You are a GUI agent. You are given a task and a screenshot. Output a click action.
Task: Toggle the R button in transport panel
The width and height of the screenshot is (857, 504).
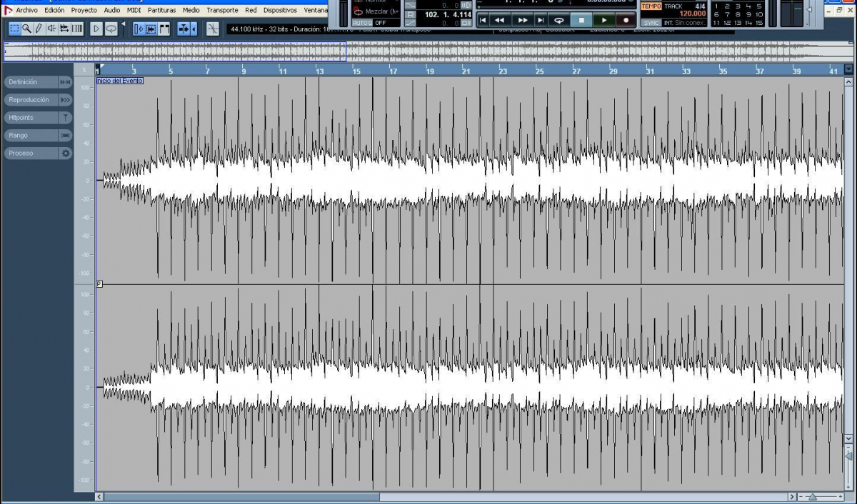click(x=410, y=14)
